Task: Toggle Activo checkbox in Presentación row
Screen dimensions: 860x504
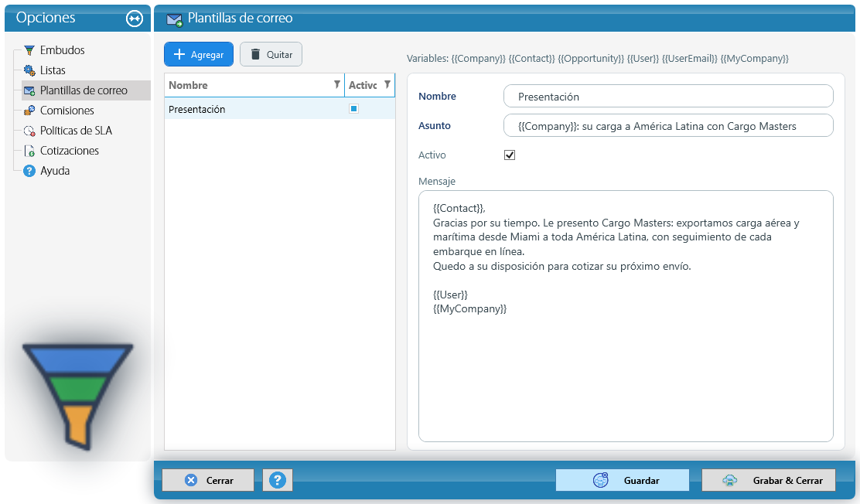Action: click(x=353, y=108)
